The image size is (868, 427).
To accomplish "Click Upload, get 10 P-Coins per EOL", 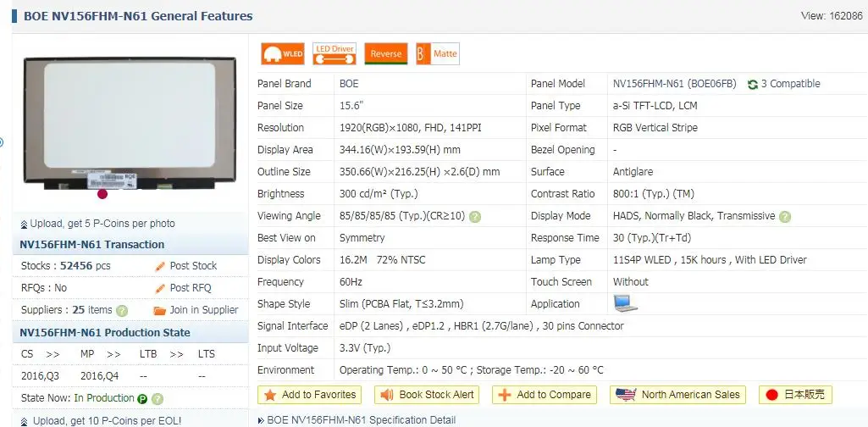I will (x=107, y=421).
